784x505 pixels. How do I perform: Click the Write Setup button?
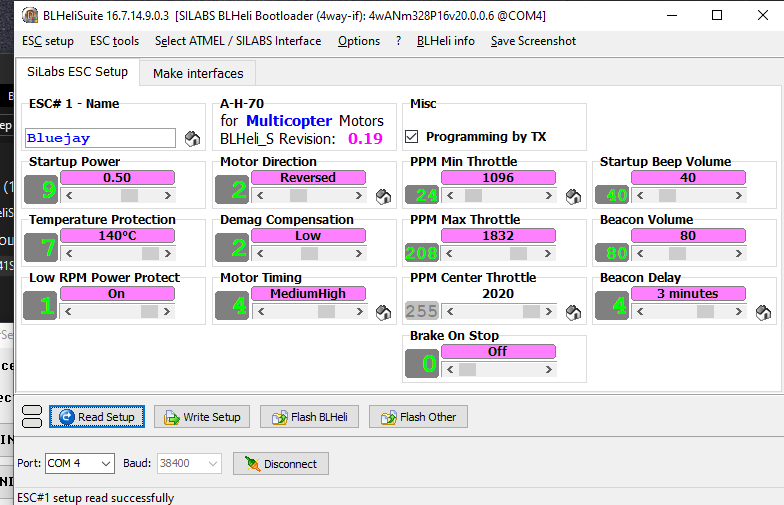pos(202,416)
